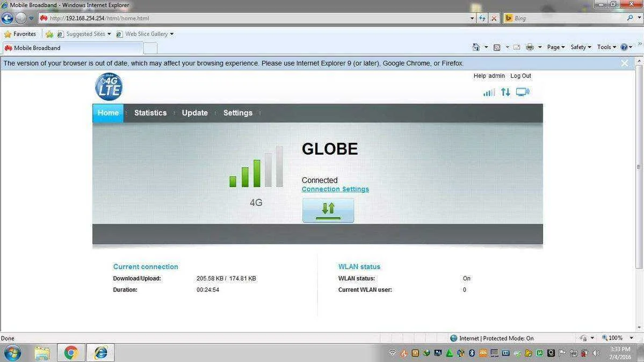
Task: Open the Suggested Sites dropdown
Action: click(84, 34)
